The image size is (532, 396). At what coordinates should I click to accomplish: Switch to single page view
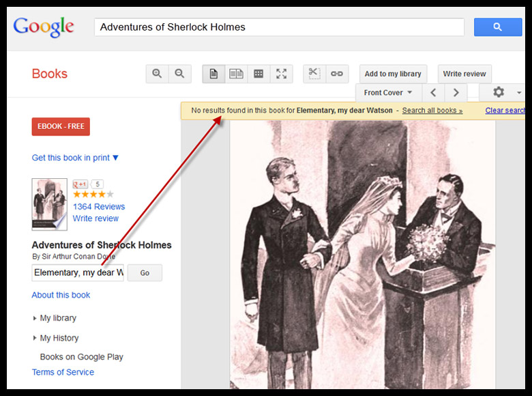tap(213, 74)
